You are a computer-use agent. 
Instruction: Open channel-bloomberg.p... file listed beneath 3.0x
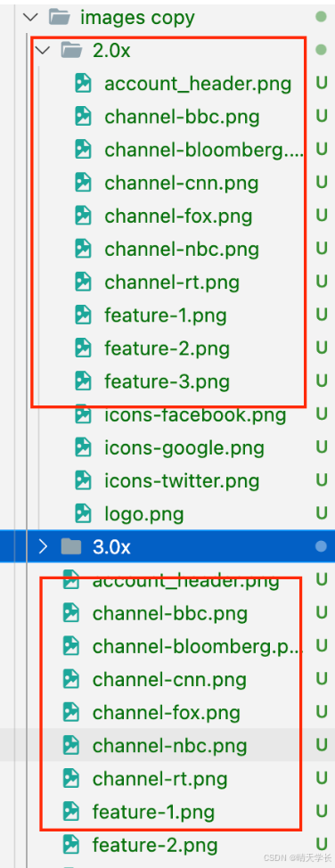pos(198,647)
